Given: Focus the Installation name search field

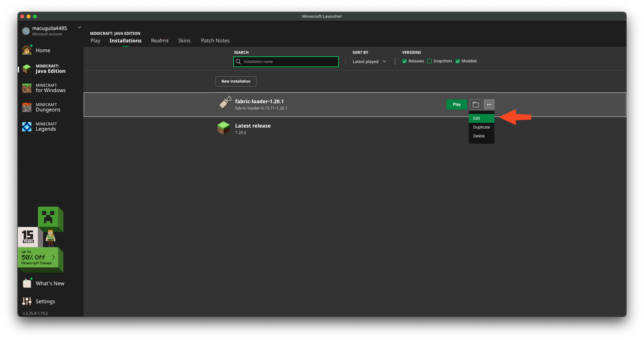Looking at the screenshot, I should (288, 62).
